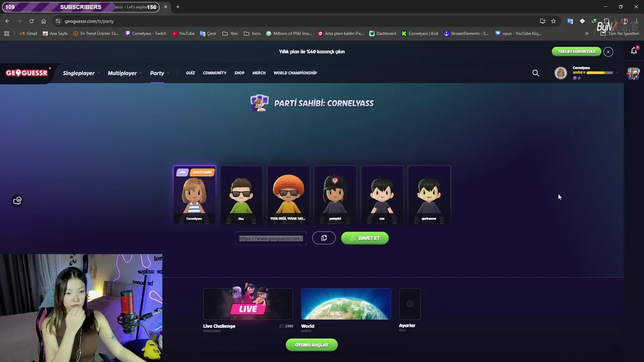Open the Live Challenge game mode

click(x=248, y=304)
